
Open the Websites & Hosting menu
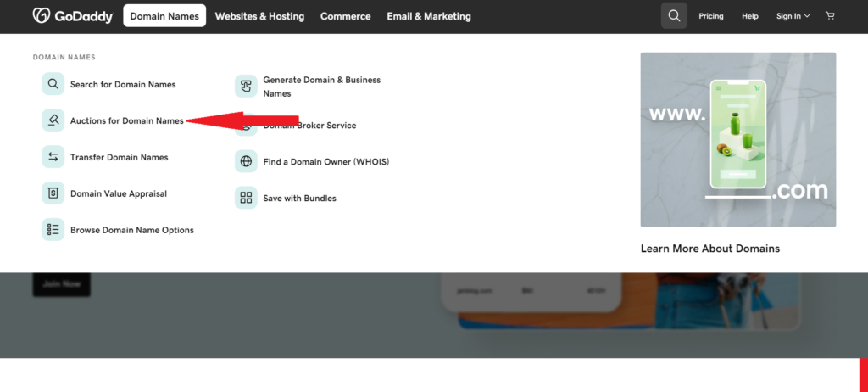[x=259, y=16]
